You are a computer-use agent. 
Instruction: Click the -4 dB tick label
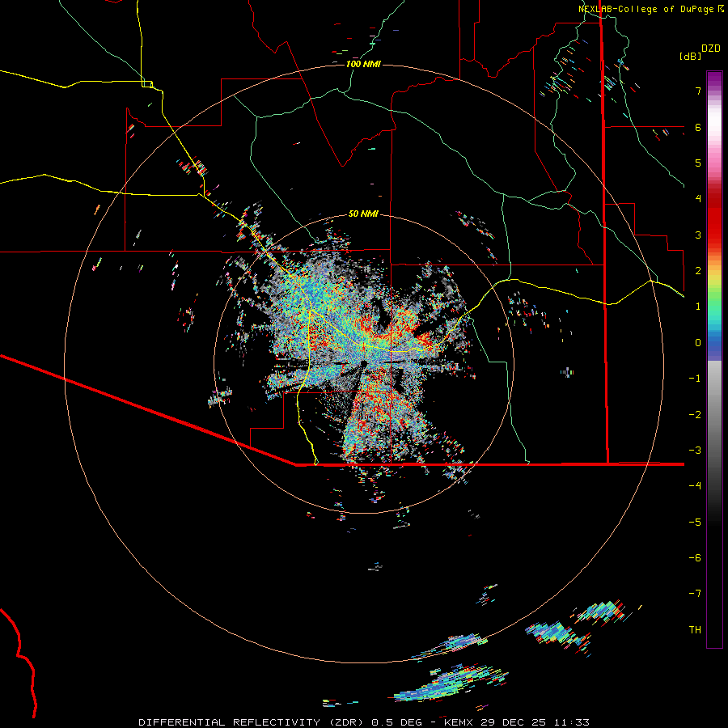click(695, 486)
